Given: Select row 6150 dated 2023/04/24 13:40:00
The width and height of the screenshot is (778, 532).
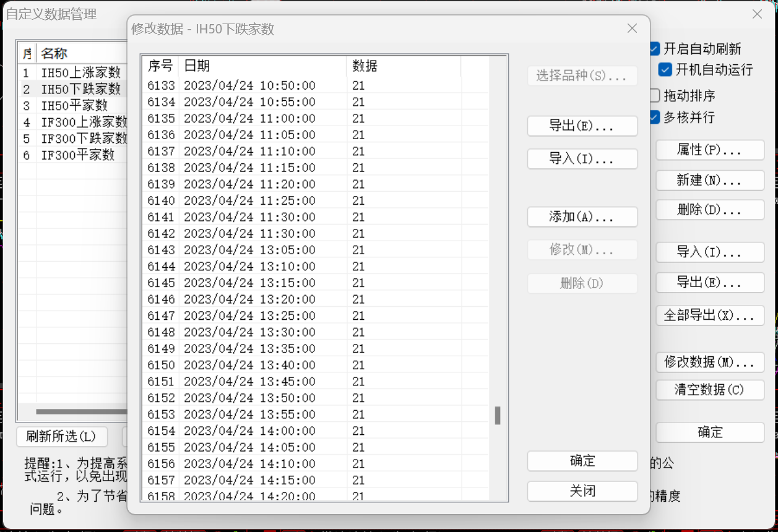Looking at the screenshot, I should 315,365.
